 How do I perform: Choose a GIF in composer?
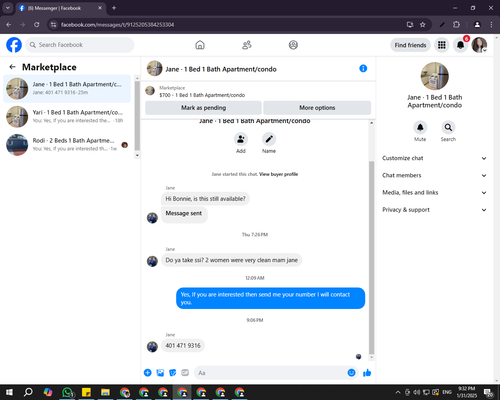(185, 373)
